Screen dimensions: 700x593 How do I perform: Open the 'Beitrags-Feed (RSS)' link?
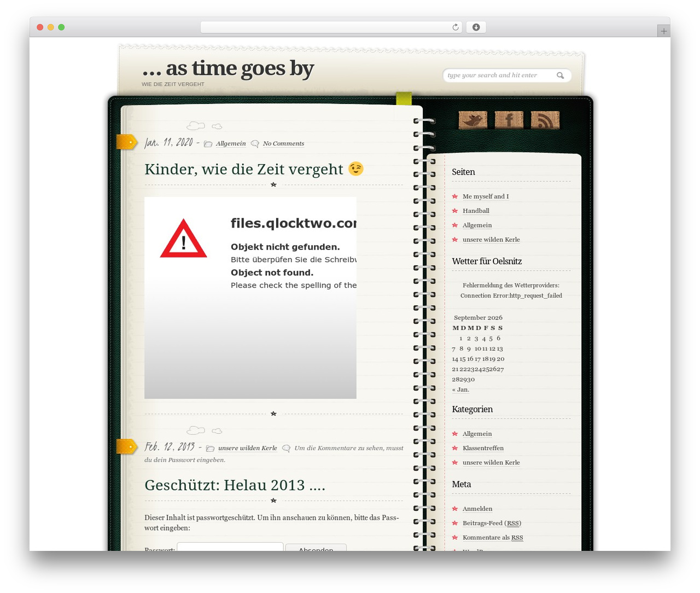click(x=492, y=523)
